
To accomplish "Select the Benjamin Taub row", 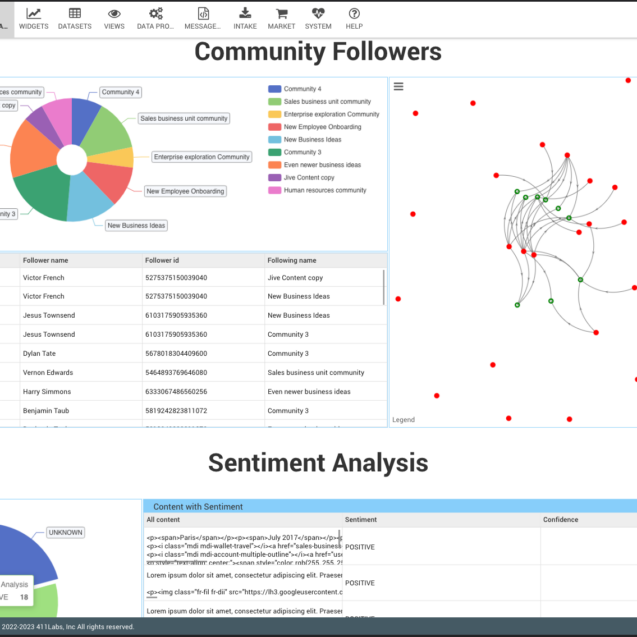I will point(193,411).
